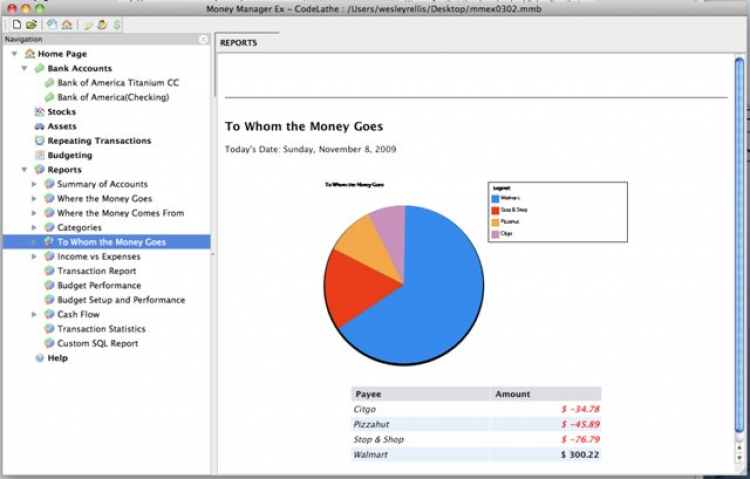Click the Categories pie icon
Viewport: 750px width, 479px height.
49,227
